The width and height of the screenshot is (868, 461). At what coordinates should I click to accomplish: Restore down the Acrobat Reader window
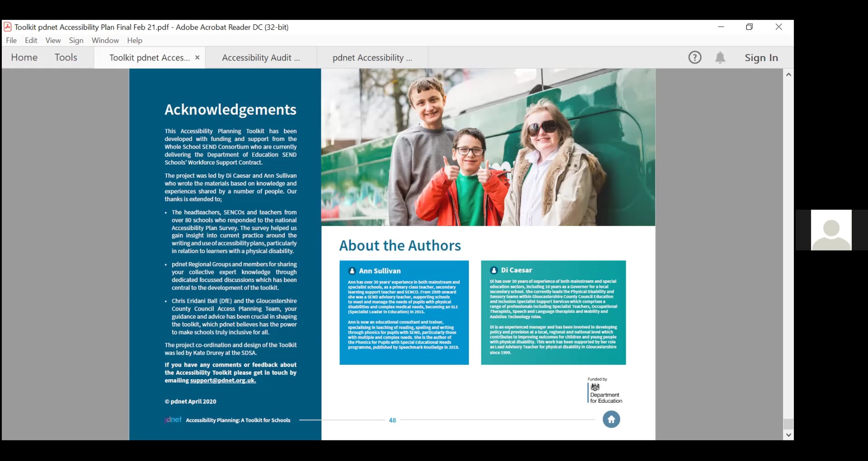click(x=749, y=27)
